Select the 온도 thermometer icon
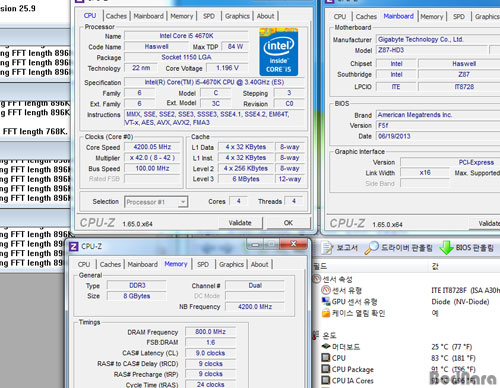Image resolution: width=500 pixels, height=388 pixels. (316, 335)
